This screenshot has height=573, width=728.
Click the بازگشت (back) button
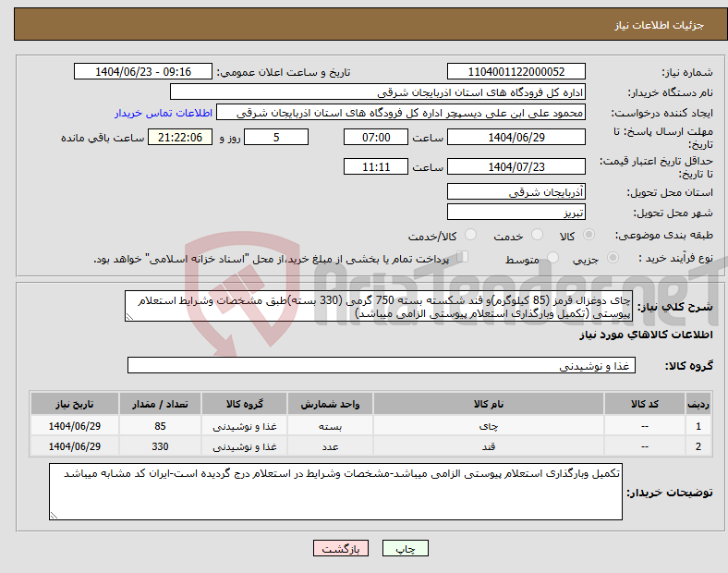click(x=343, y=548)
